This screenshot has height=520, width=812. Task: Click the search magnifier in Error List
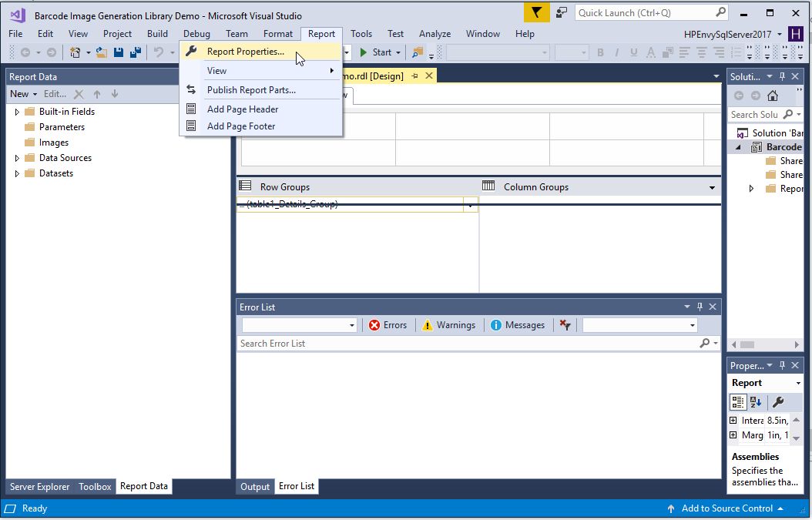pos(704,343)
